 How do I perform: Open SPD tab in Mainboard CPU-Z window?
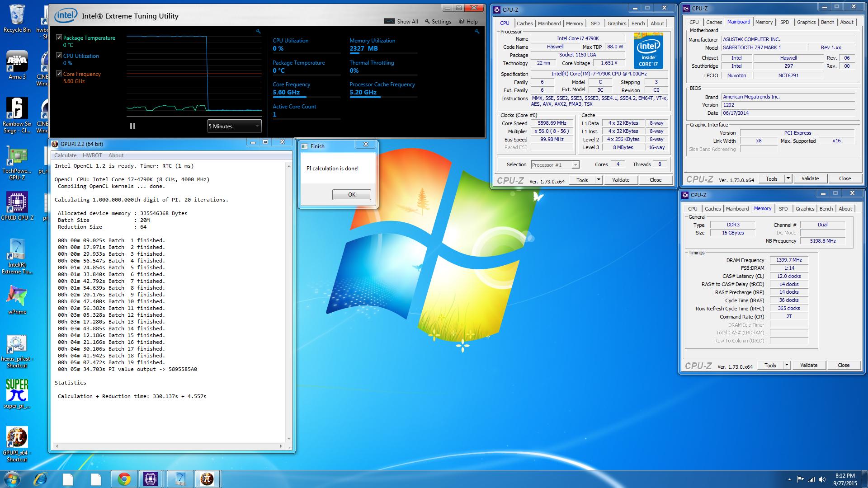coord(784,22)
